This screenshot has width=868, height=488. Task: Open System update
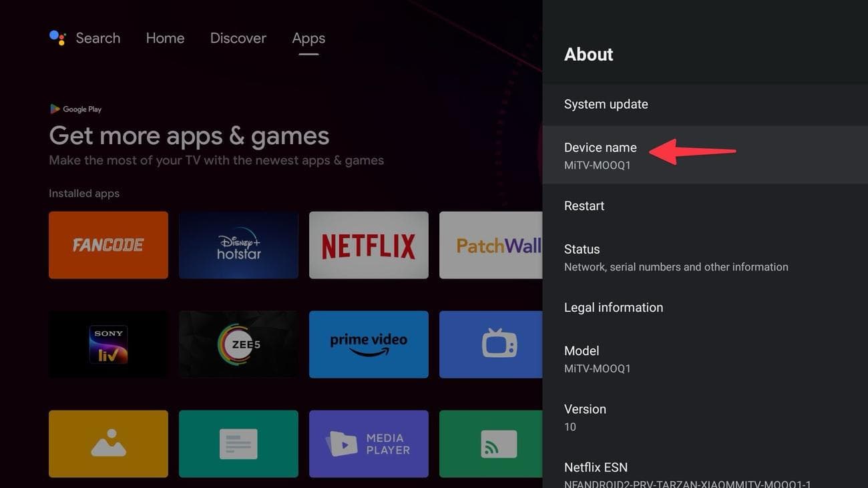pos(606,104)
